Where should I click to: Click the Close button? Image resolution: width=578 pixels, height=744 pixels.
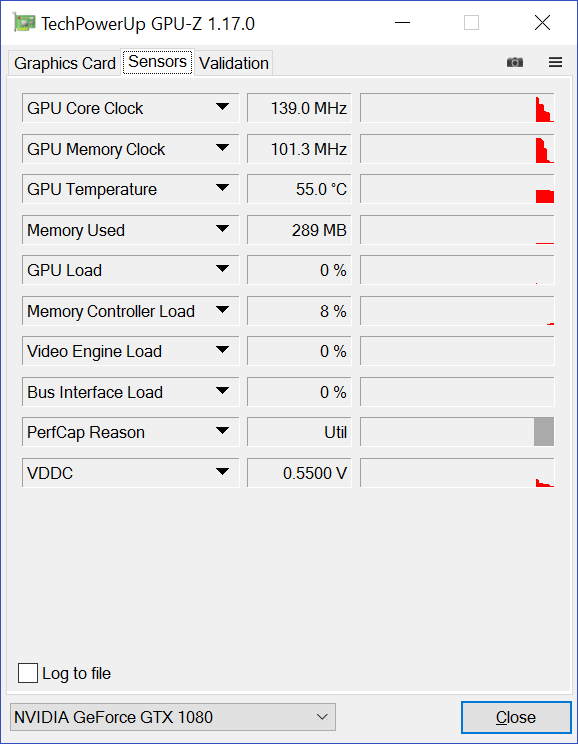point(516,717)
